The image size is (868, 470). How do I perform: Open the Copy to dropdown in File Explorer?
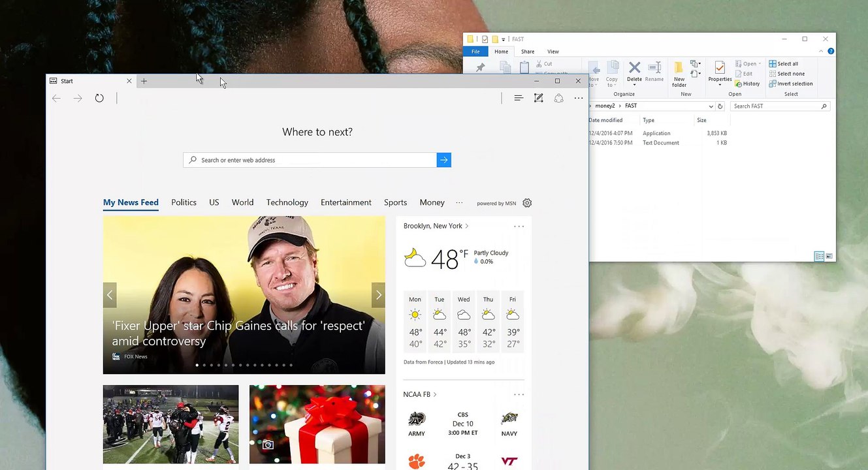tap(612, 82)
